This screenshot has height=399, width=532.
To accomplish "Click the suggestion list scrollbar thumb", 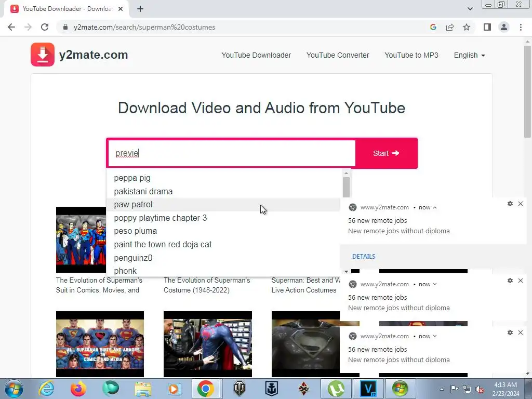I will [346, 187].
